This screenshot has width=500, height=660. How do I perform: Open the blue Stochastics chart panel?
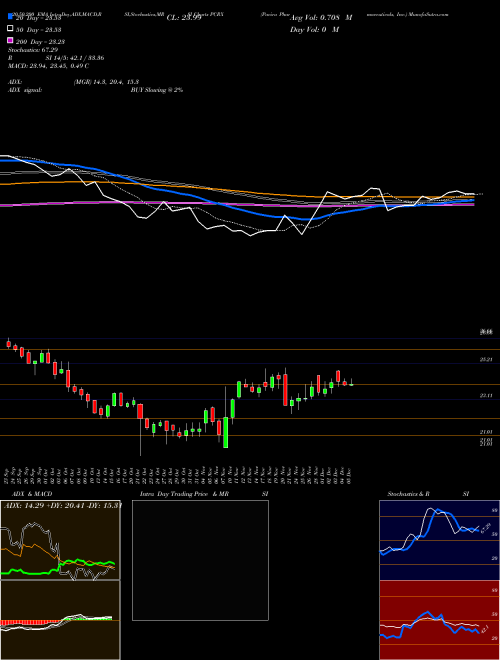[x=439, y=540]
